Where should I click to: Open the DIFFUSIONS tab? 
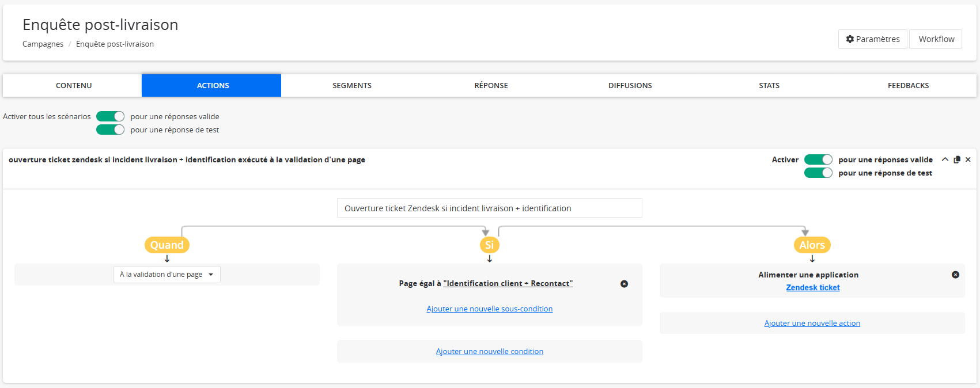pyautogui.click(x=630, y=85)
